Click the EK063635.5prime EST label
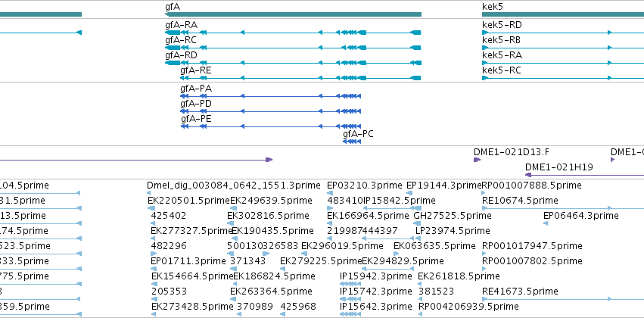 [x=434, y=246]
